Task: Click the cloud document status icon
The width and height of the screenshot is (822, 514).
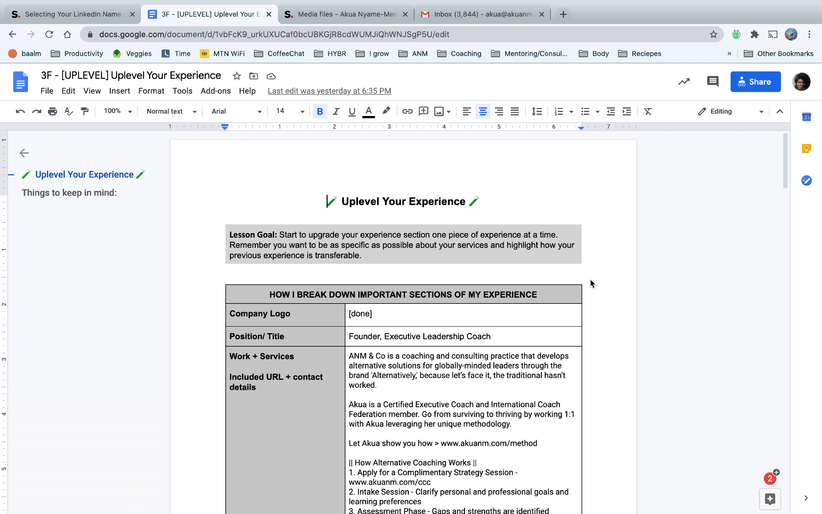Action: [x=271, y=76]
